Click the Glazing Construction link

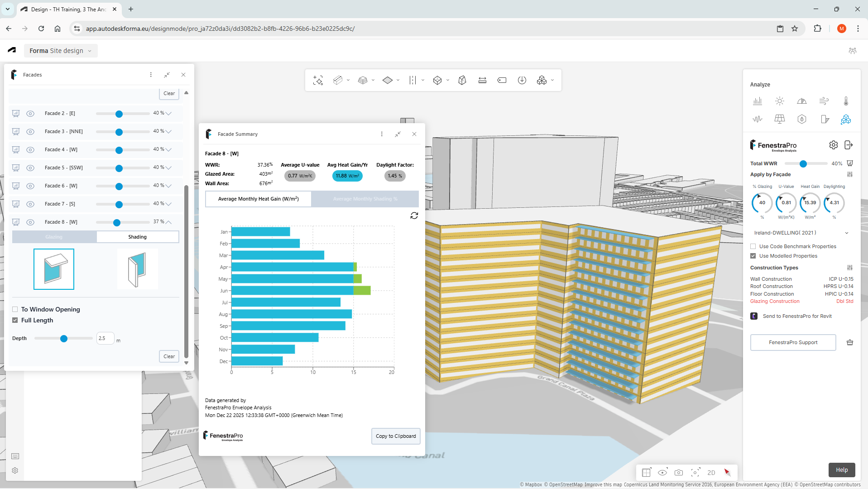(775, 301)
